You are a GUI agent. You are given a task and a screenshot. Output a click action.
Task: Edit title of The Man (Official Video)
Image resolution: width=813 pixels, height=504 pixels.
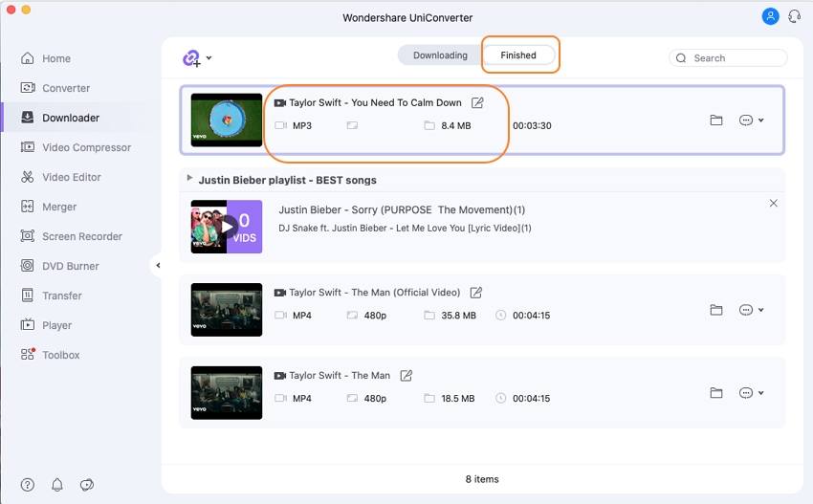(475, 293)
